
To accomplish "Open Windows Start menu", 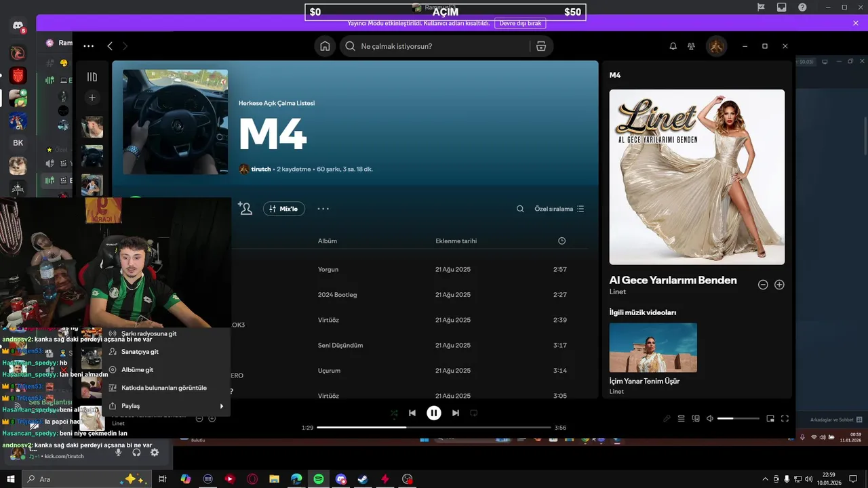I will point(11,479).
